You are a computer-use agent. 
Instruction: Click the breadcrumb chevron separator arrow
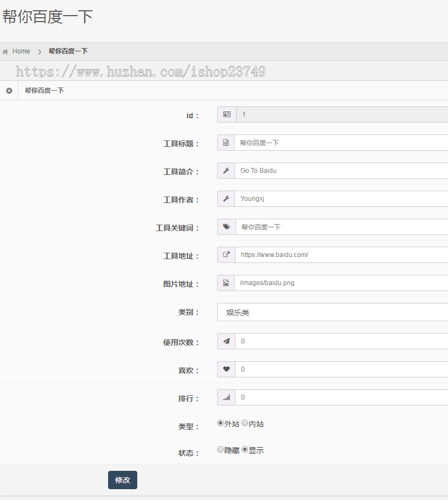point(39,51)
